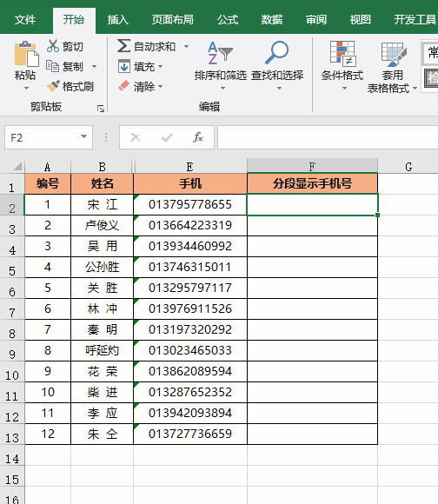The width and height of the screenshot is (438, 504).
Task: Select row 14 header
Action: point(12,455)
